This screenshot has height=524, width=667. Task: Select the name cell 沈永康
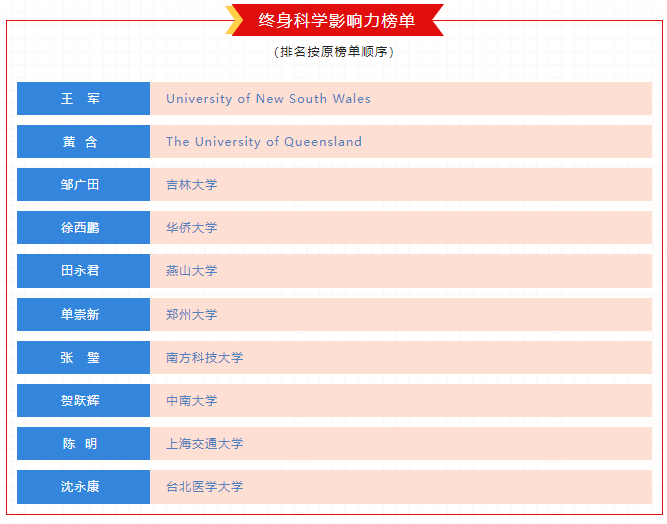(83, 487)
